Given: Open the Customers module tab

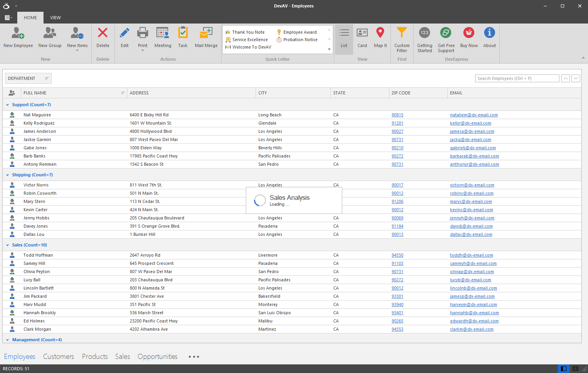Looking at the screenshot, I should (x=58, y=357).
